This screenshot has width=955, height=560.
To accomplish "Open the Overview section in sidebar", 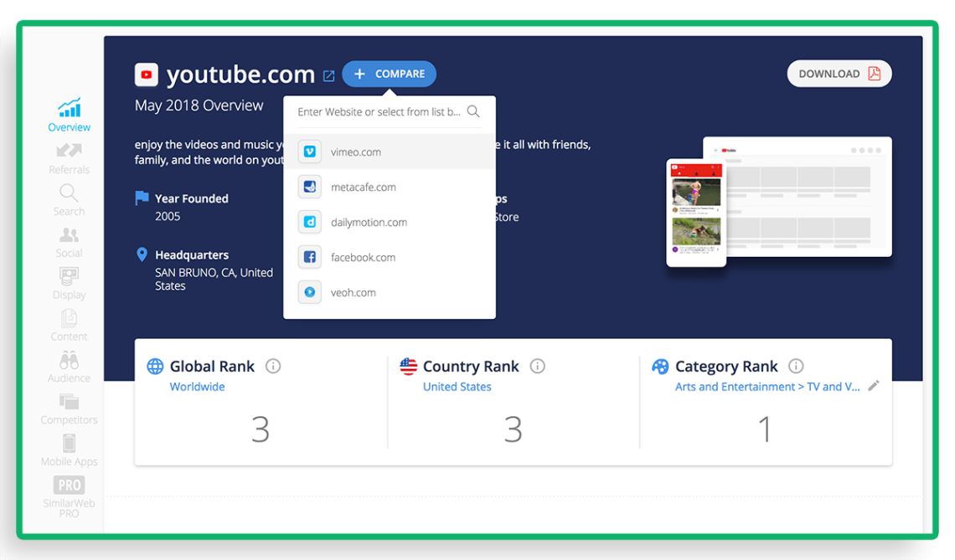I will [x=69, y=115].
